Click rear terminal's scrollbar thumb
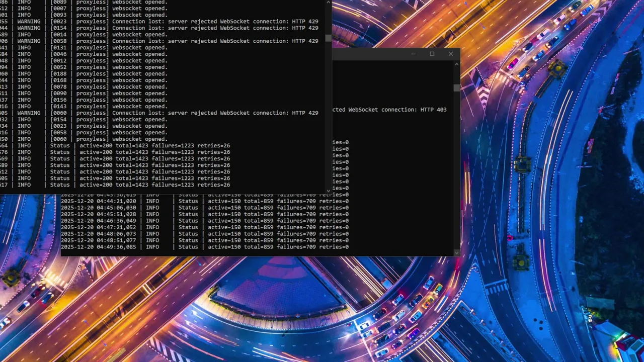 pyautogui.click(x=456, y=88)
